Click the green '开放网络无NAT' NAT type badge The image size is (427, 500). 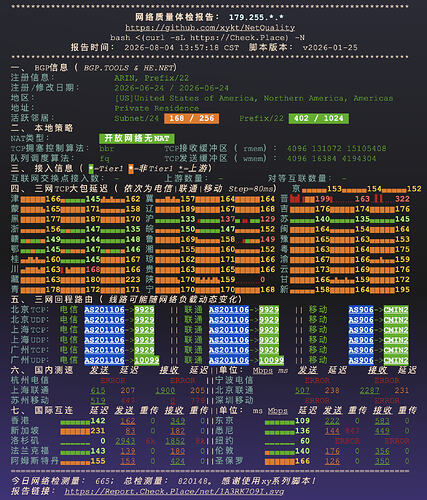pyautogui.click(x=137, y=138)
